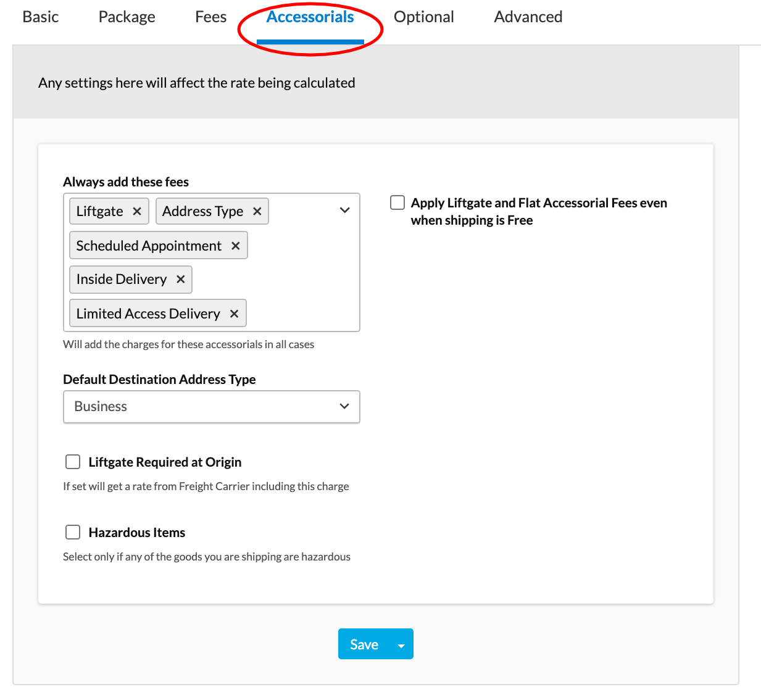Enable Liftgate Required at Origin

pyautogui.click(x=73, y=462)
